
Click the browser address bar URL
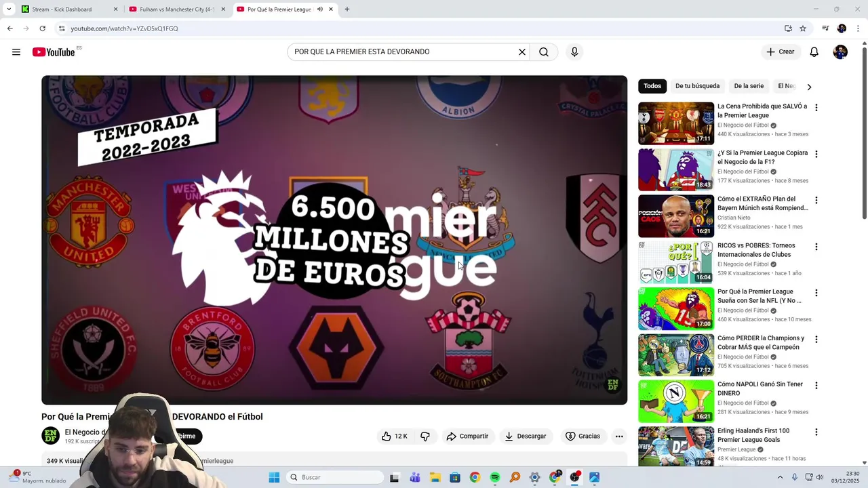pos(124,28)
